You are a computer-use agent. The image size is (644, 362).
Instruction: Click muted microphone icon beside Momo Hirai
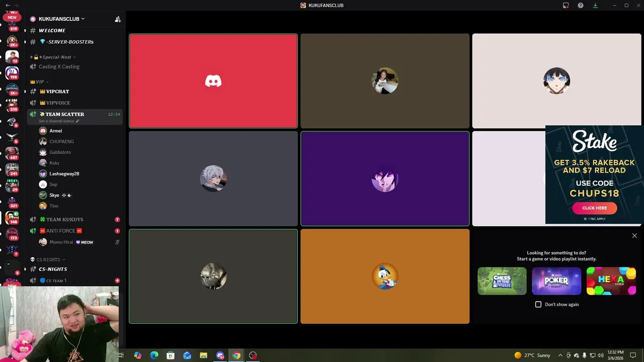tap(117, 242)
